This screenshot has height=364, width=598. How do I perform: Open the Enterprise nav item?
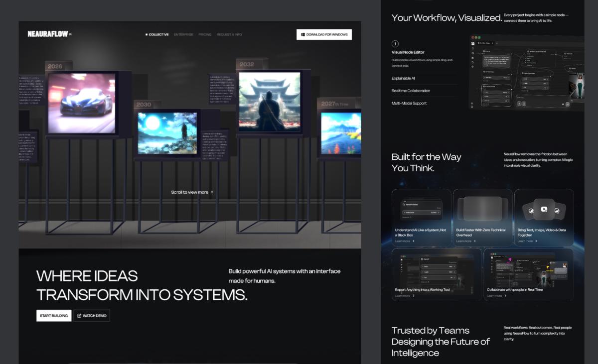click(x=183, y=35)
